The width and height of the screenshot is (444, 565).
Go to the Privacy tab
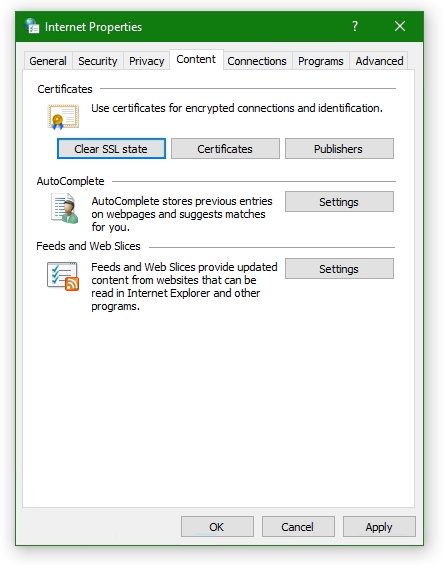[x=146, y=61]
